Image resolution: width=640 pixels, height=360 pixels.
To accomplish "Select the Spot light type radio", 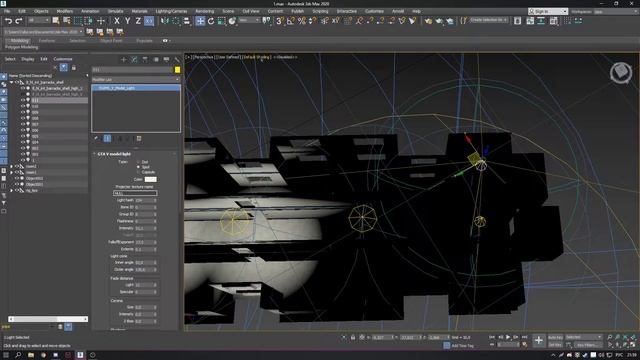I will (138, 167).
